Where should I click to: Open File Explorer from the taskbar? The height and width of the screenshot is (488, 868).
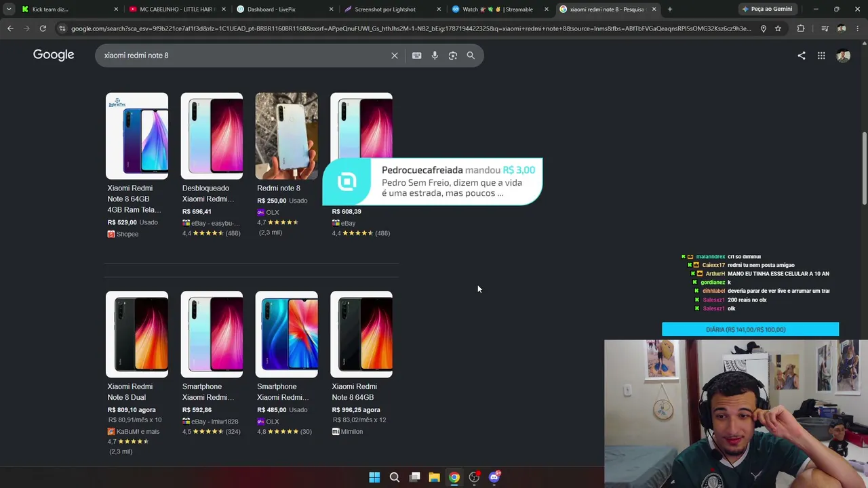pyautogui.click(x=434, y=477)
